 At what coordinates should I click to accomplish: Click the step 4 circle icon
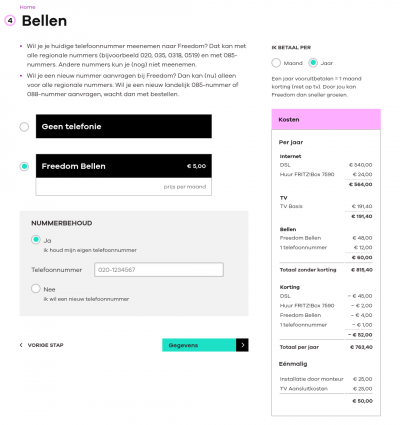pos(10,21)
